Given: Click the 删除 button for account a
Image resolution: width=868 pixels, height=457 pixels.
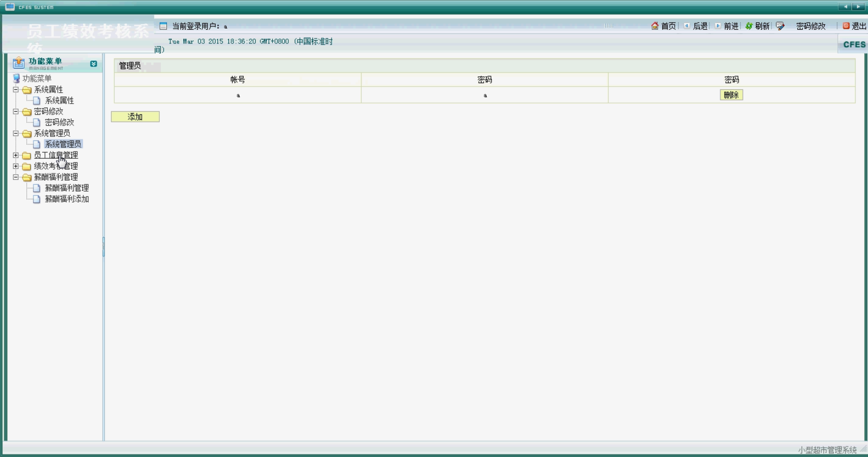Looking at the screenshot, I should coord(731,95).
